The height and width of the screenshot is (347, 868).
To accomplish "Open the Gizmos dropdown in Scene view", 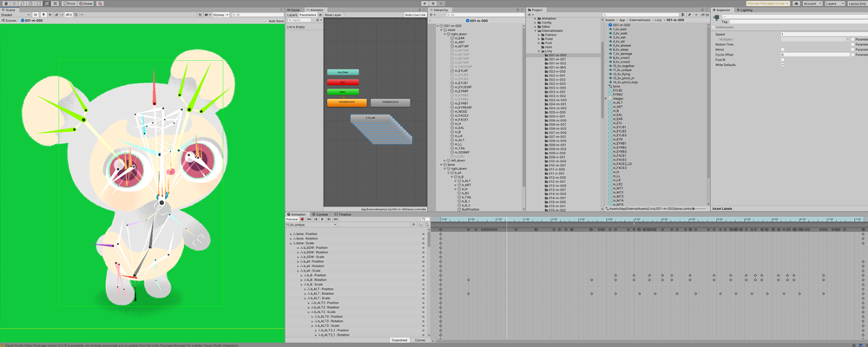I will (220, 15).
